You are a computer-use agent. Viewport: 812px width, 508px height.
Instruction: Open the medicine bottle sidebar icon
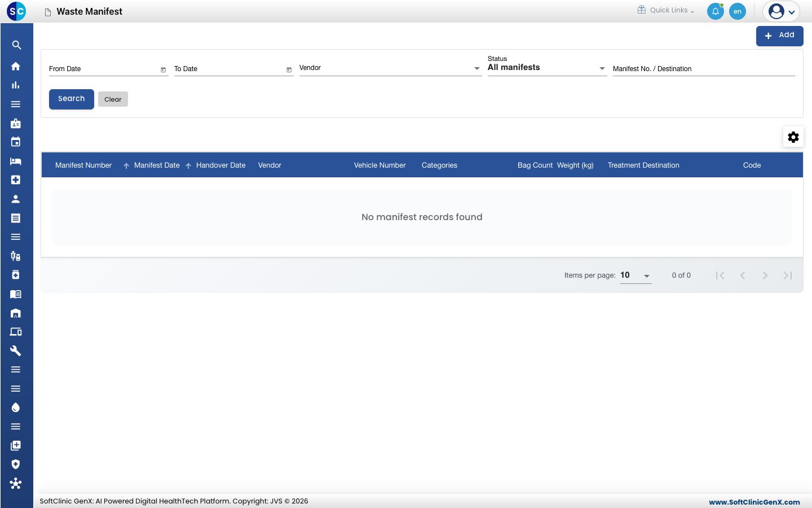point(16,275)
